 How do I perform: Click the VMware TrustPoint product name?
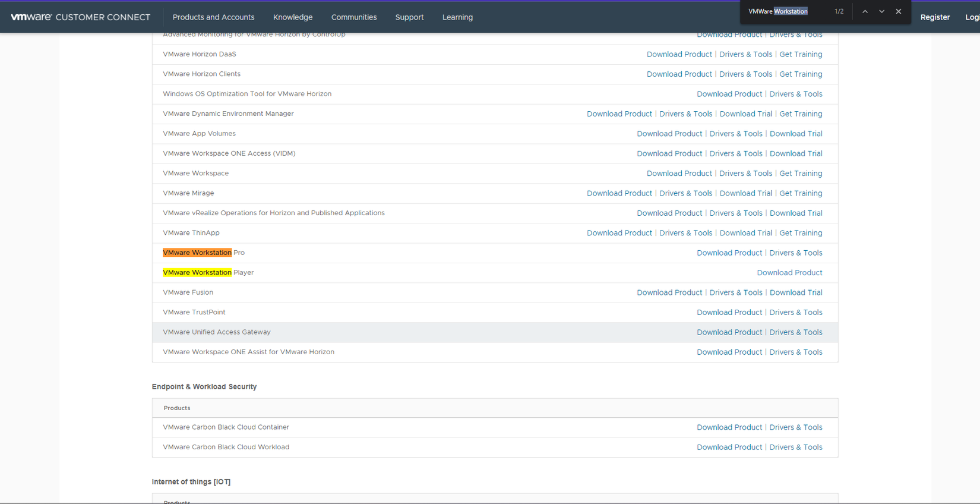click(x=194, y=313)
